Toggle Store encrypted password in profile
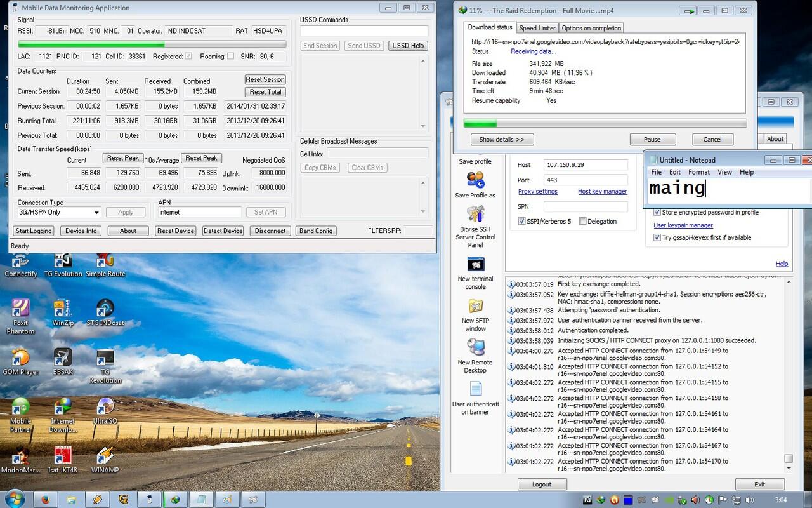 pyautogui.click(x=657, y=212)
